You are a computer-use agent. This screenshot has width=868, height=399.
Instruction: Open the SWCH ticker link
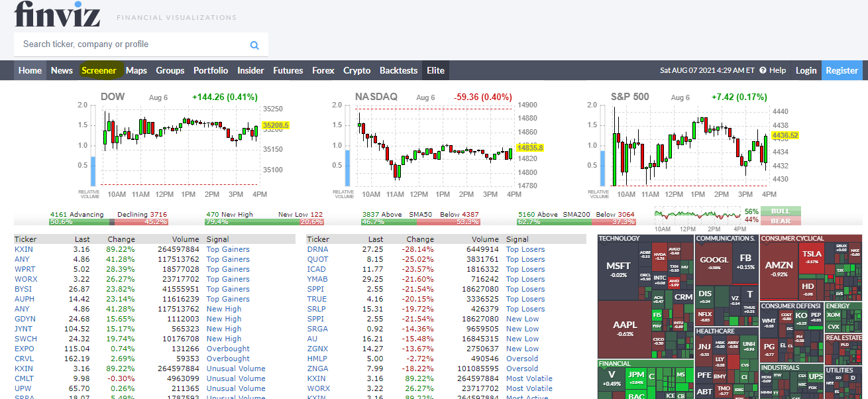pyautogui.click(x=25, y=339)
